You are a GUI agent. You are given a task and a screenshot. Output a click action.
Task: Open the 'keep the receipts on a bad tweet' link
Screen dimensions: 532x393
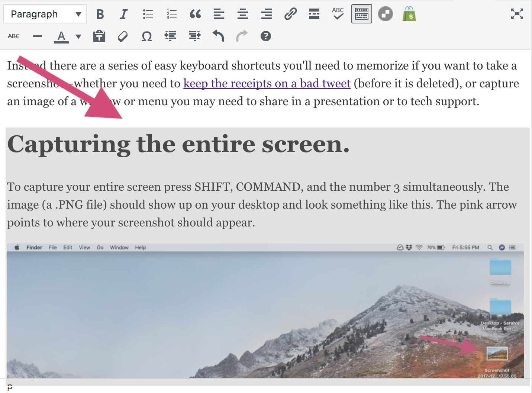coord(267,84)
